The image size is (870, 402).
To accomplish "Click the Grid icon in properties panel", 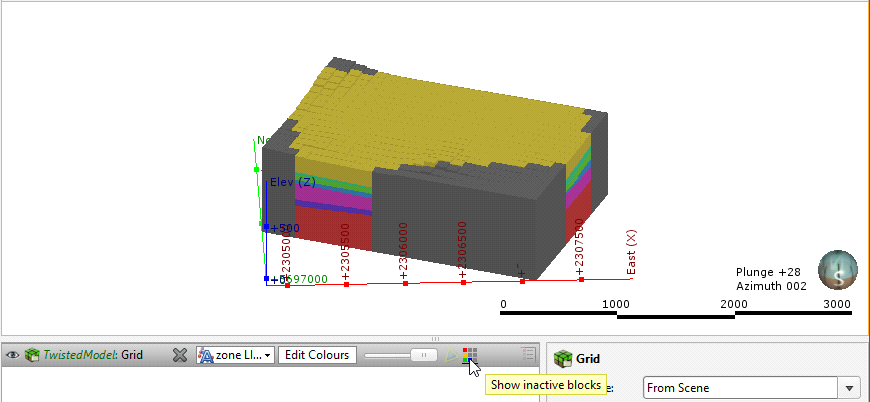I will tap(563, 358).
